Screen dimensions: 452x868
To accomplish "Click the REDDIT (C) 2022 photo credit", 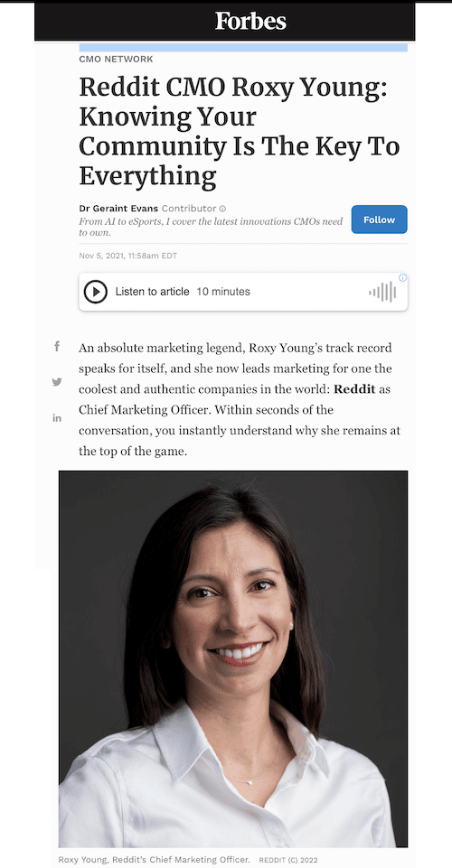I will (x=288, y=860).
